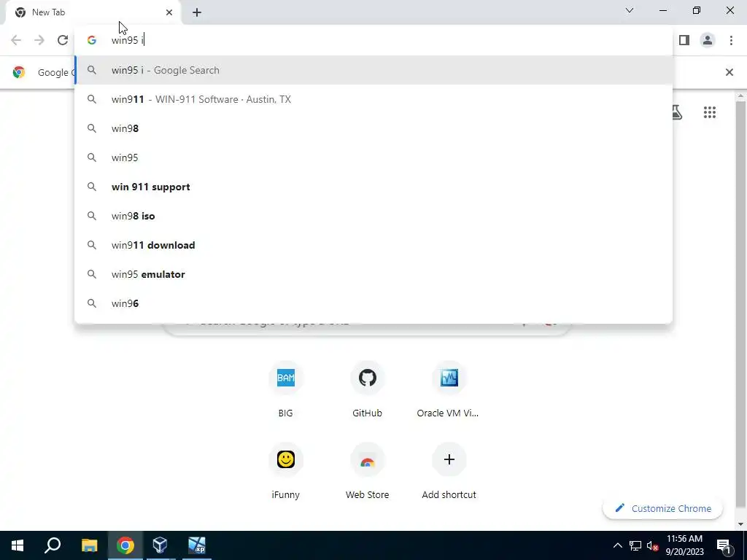The height and width of the screenshot is (560, 747).
Task: Open the Search Labs flask icon
Action: [x=676, y=112]
